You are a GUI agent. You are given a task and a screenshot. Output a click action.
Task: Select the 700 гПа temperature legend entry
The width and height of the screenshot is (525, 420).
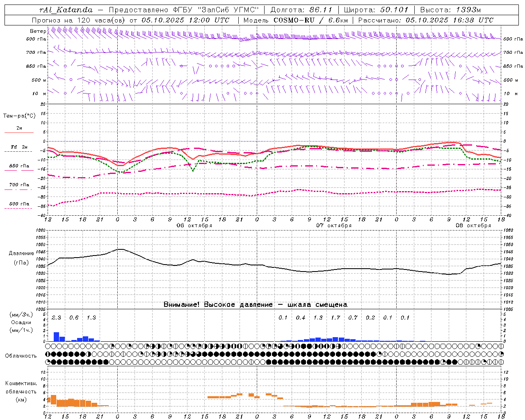coord(19,185)
